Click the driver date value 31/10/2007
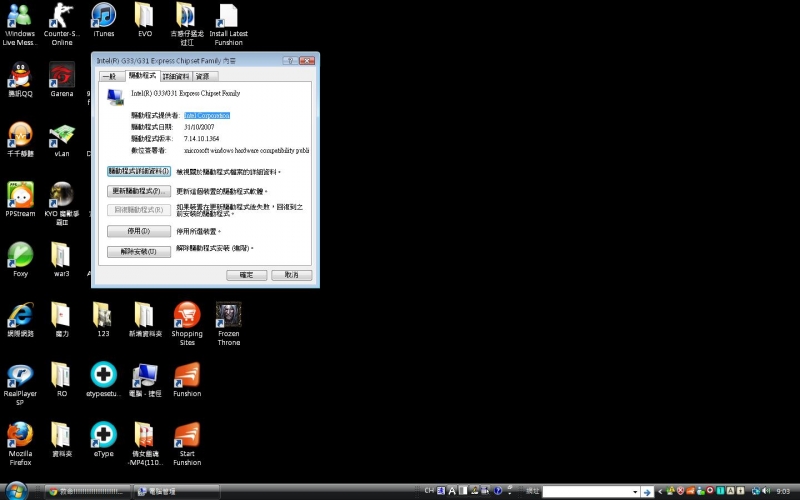The width and height of the screenshot is (800, 500). pyautogui.click(x=199, y=127)
